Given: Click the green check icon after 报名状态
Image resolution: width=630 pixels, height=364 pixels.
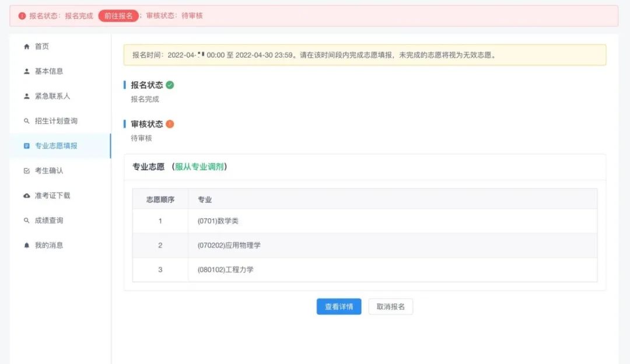Looking at the screenshot, I should pyautogui.click(x=169, y=84).
